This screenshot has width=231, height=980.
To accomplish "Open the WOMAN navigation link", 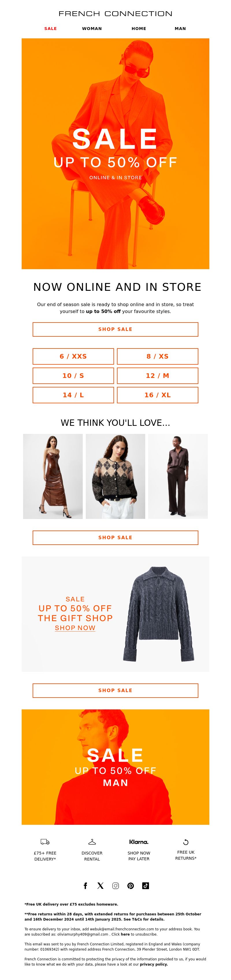I will (x=92, y=29).
